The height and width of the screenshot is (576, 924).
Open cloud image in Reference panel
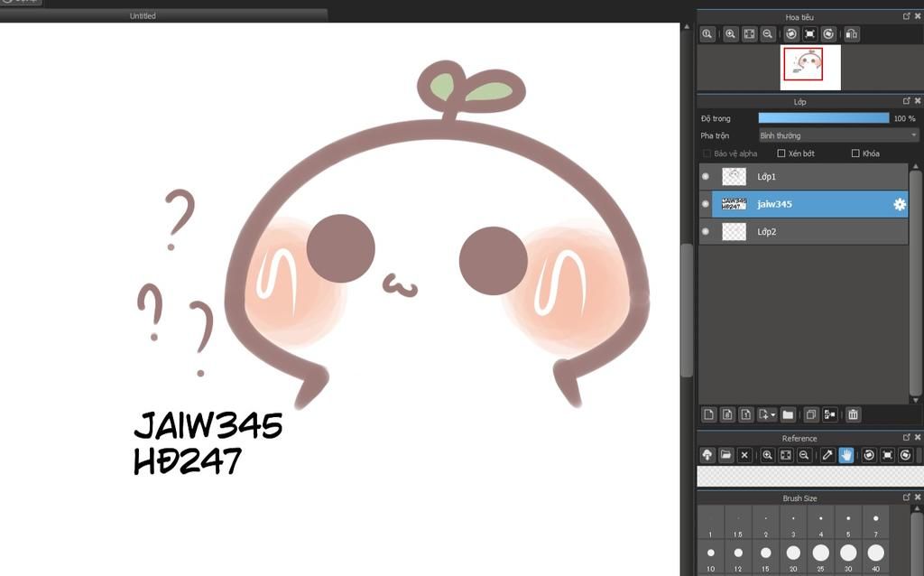pos(707,455)
